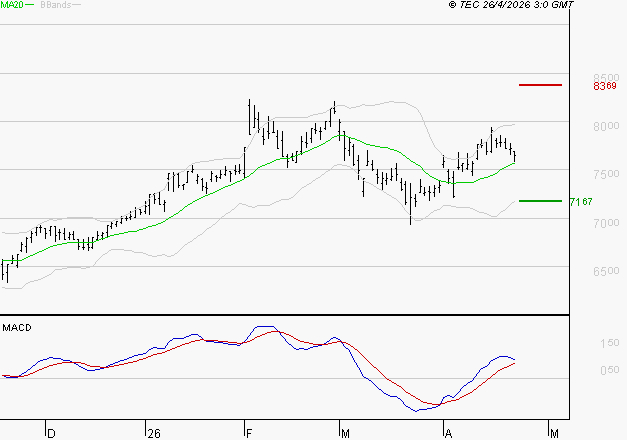Click the MACD panel title
The image size is (627, 440).
tap(17, 328)
